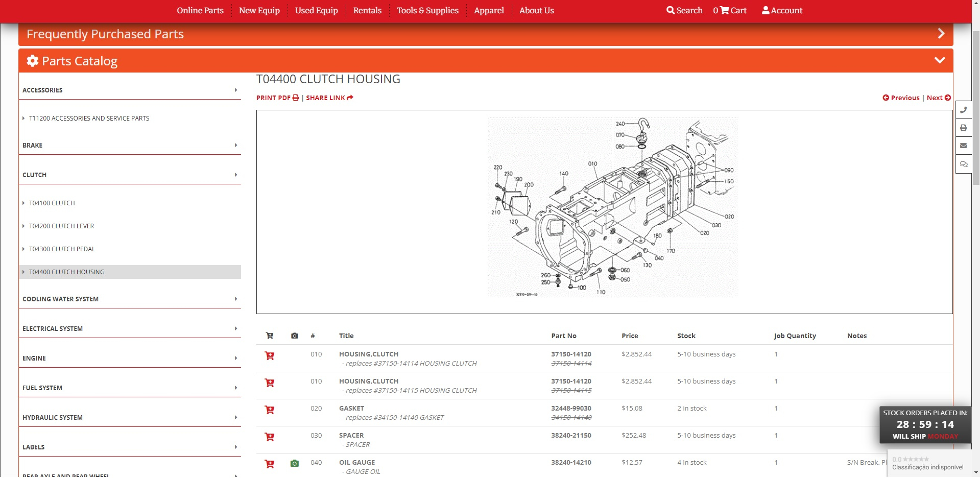The image size is (980, 478).
Task: Add HOUSING,CLUTCH 37150-14114 replacement to cart
Action: pyautogui.click(x=270, y=356)
